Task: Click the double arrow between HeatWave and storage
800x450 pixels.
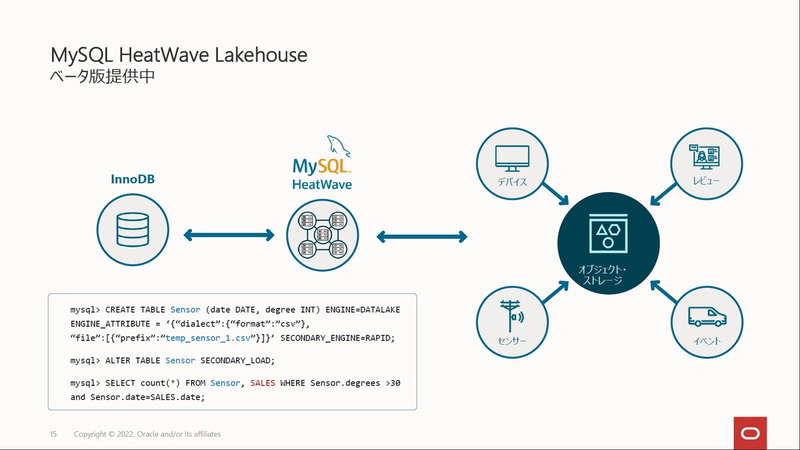Action: tap(422, 237)
